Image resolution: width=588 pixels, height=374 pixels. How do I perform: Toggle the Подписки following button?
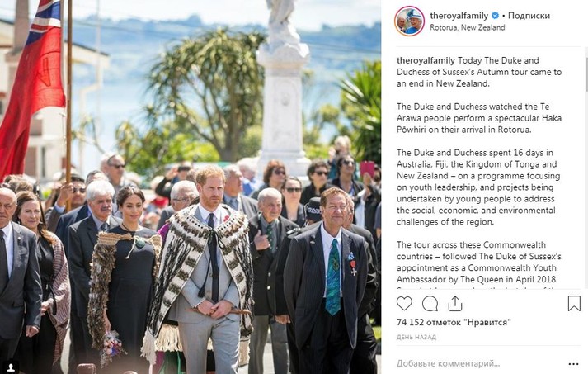coord(529,16)
